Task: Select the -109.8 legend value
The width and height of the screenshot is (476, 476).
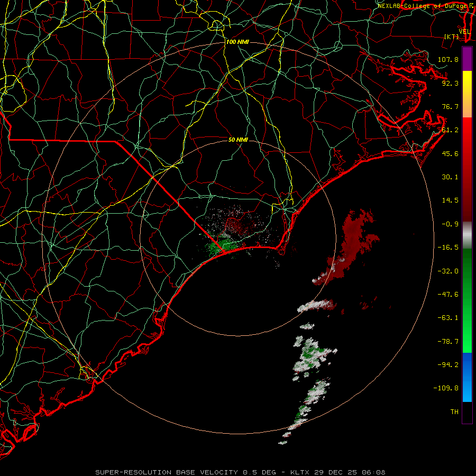Action: pyautogui.click(x=446, y=388)
